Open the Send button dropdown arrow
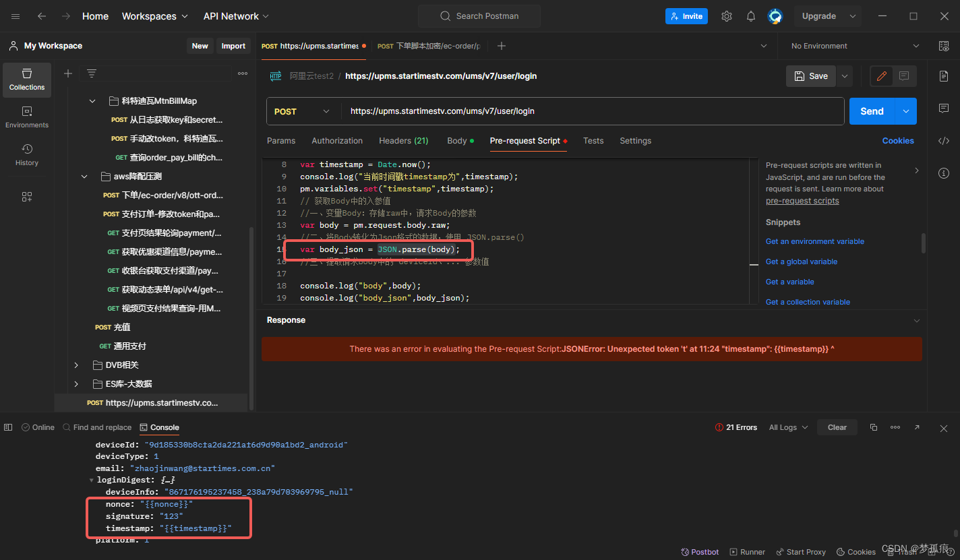 coord(905,111)
